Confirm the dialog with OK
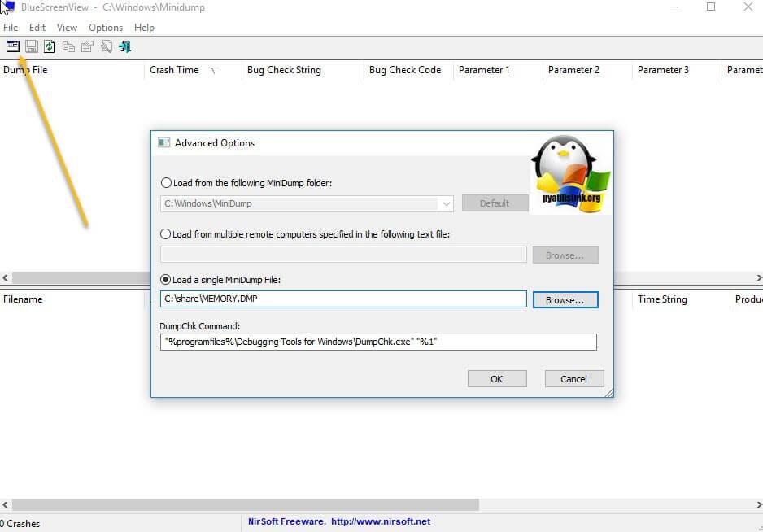763x532 pixels. 497,379
